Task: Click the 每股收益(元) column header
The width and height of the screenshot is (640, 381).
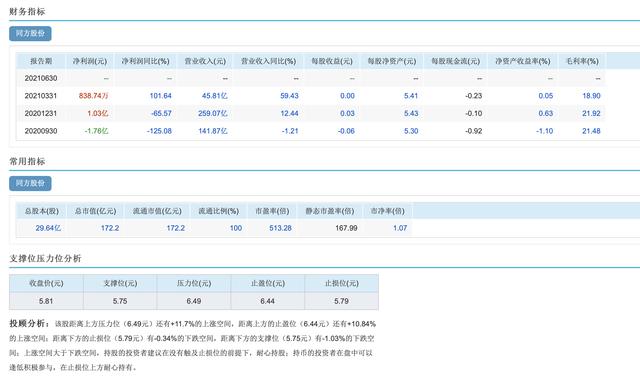Action: click(x=332, y=61)
